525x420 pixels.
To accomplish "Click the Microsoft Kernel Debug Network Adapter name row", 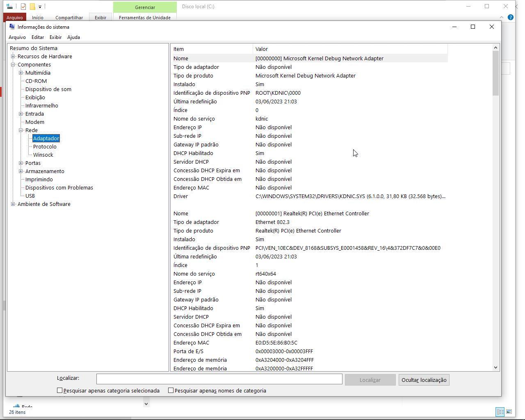I will (x=309, y=58).
